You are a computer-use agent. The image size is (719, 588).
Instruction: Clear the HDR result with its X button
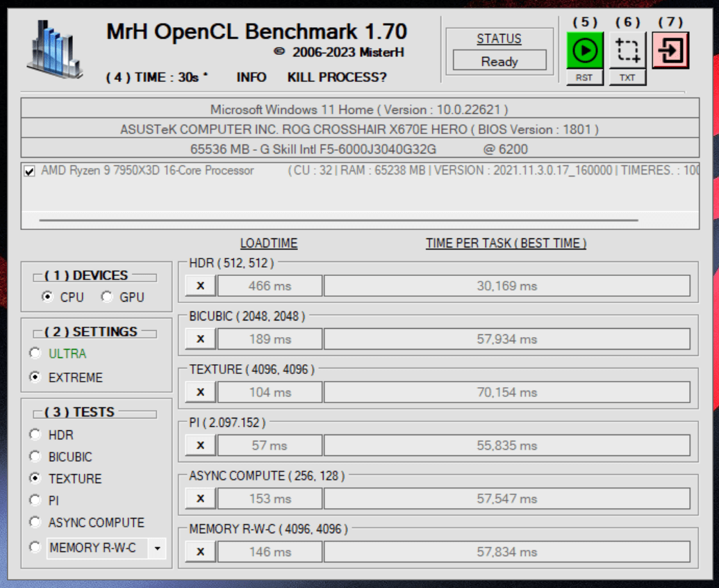tap(200, 286)
